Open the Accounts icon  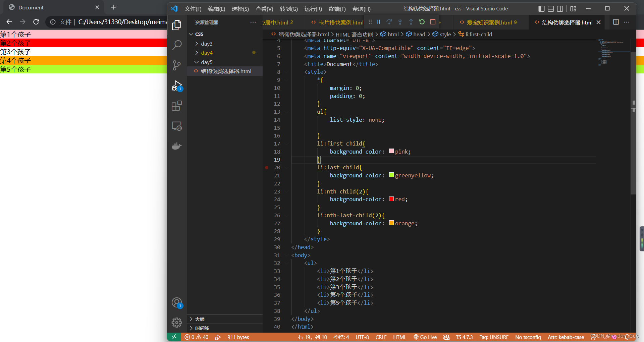point(177,303)
